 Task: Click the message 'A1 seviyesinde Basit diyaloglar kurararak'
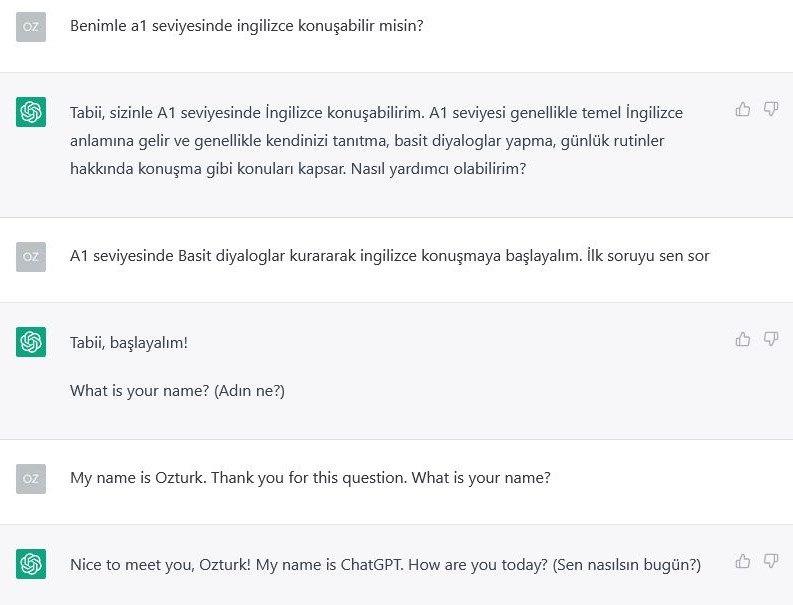click(389, 256)
